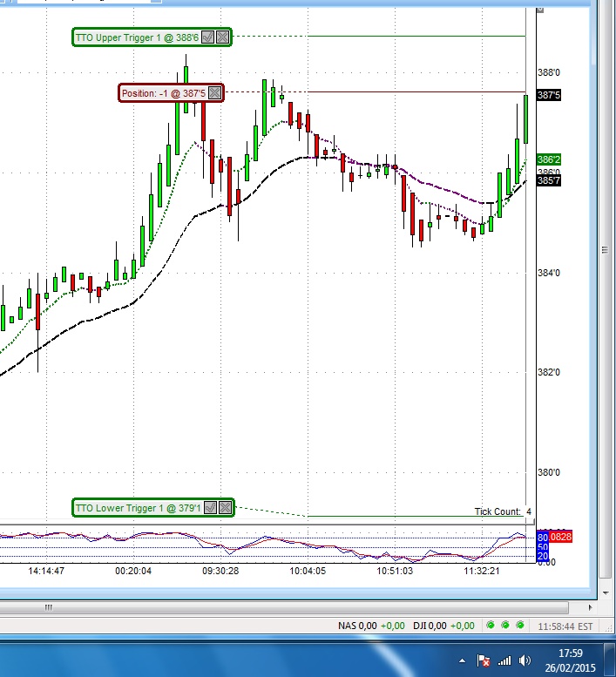This screenshot has height=677, width=616.
Task: Click the horizontal scrollbar right arrow
Action: [590, 608]
